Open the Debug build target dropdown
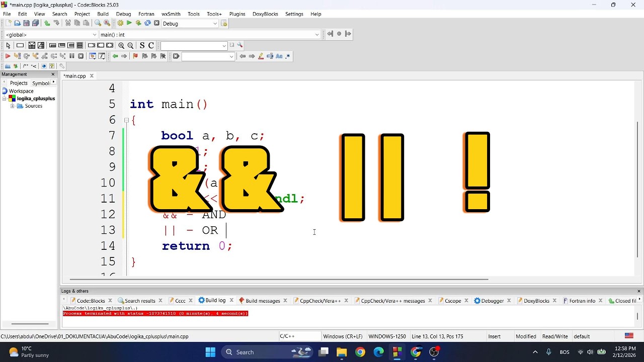This screenshot has width=644, height=362. point(215,24)
